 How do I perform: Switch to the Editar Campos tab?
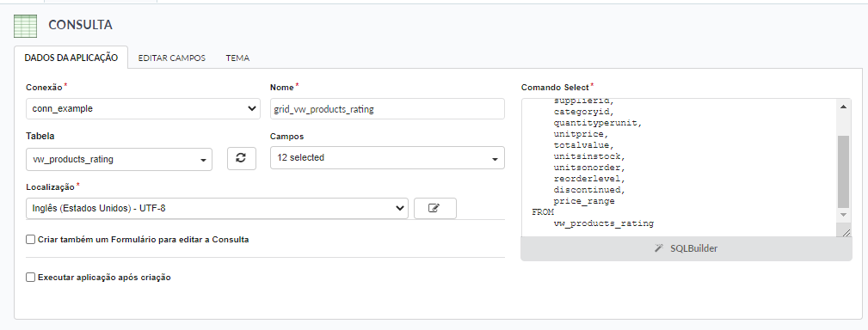[171, 58]
